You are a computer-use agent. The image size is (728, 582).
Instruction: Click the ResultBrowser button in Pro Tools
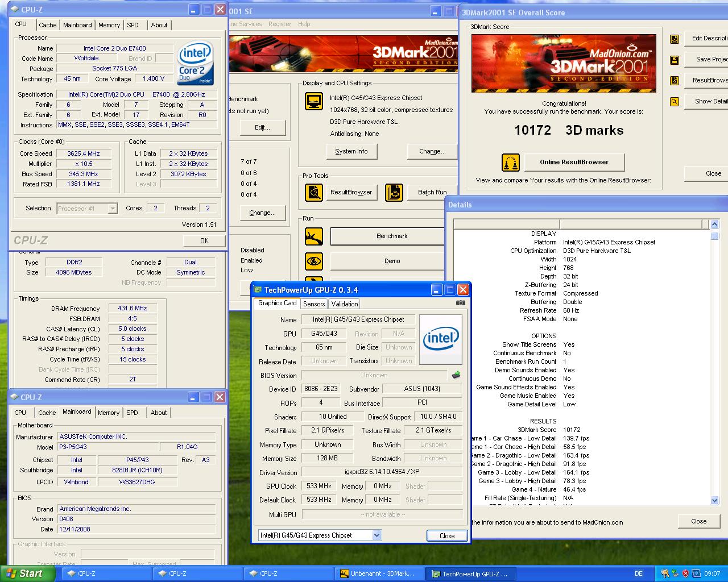tap(351, 193)
